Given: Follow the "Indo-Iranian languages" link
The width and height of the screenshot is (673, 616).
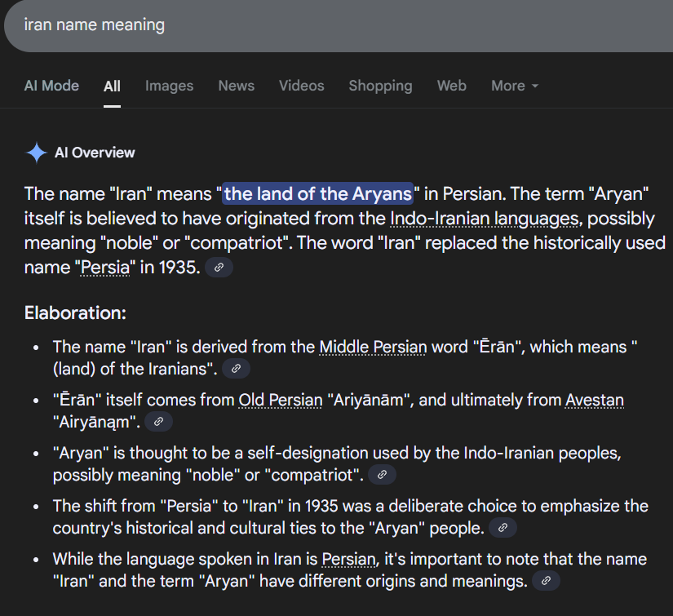Looking at the screenshot, I should (x=484, y=219).
